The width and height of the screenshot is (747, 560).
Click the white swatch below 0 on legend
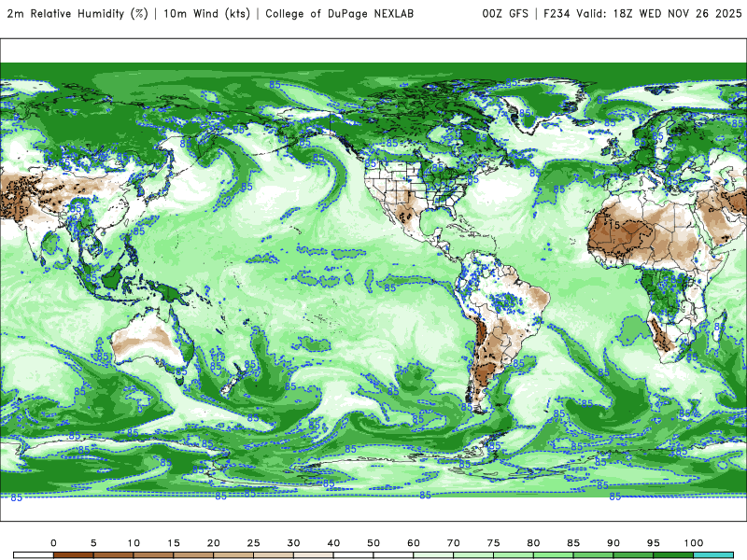(x=34, y=555)
